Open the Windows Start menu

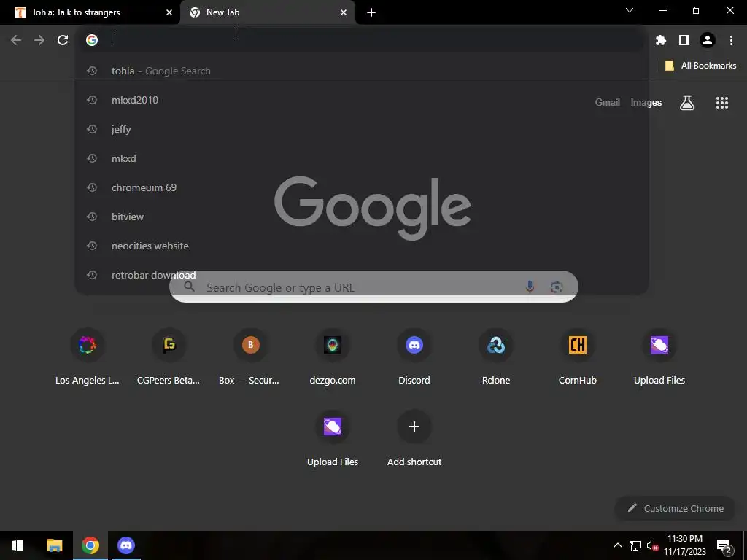coord(18,545)
